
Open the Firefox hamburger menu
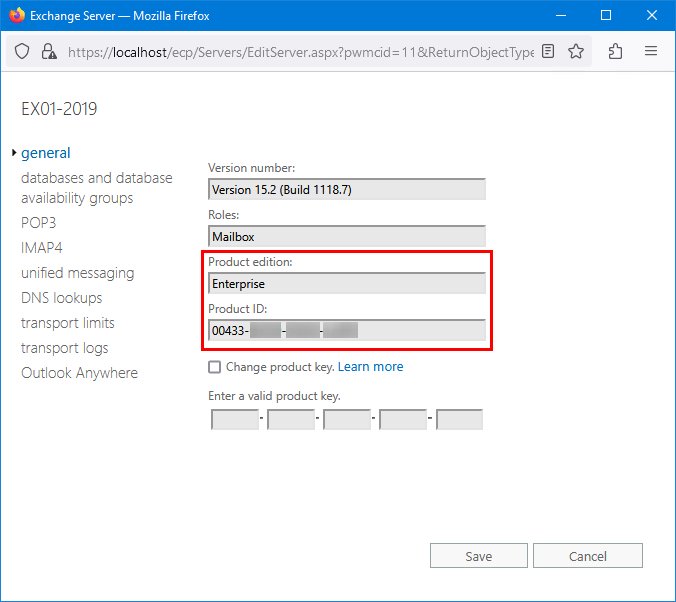pyautogui.click(x=651, y=51)
